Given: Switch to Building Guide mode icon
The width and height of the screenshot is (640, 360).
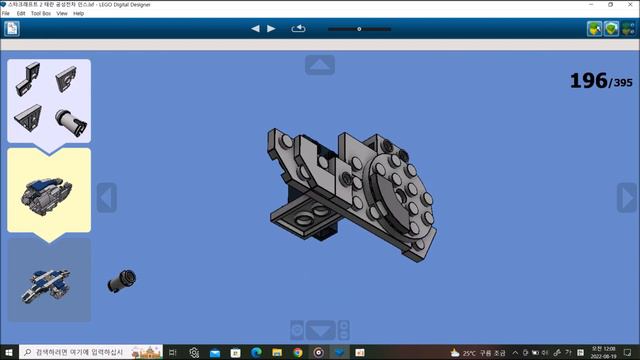Looking at the screenshot, I should tap(628, 29).
